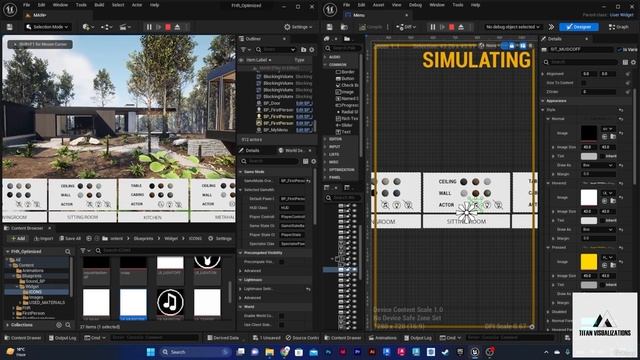The height and width of the screenshot is (360, 640).
Task: Open the Cmd dropdown in main editor status bar
Action: 95,338
